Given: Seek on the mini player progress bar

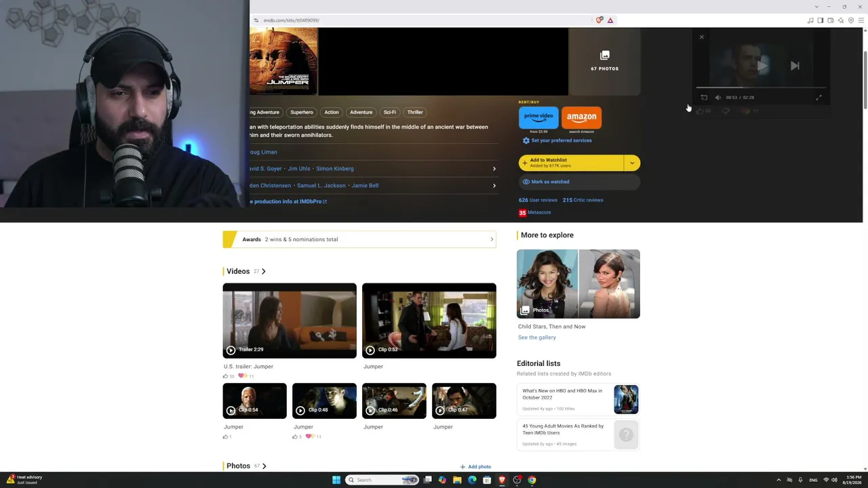Looking at the screenshot, I should coord(761,88).
